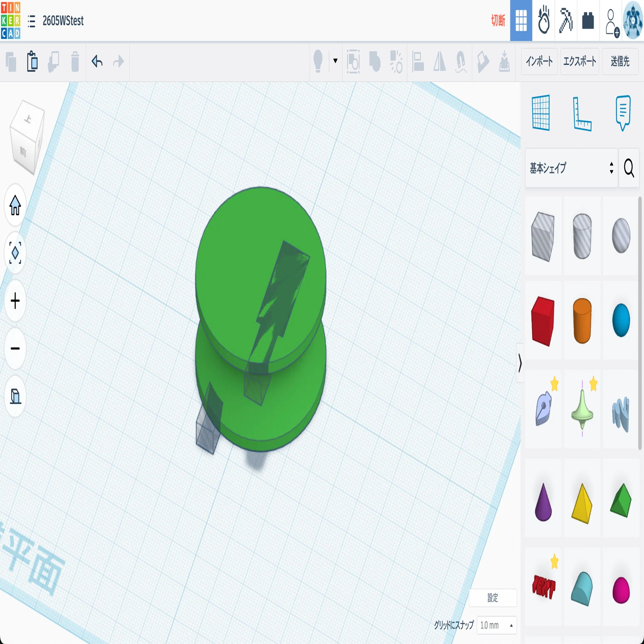This screenshot has height=644, width=644.
Task: Click the undo arrow icon
Action: [x=97, y=61]
